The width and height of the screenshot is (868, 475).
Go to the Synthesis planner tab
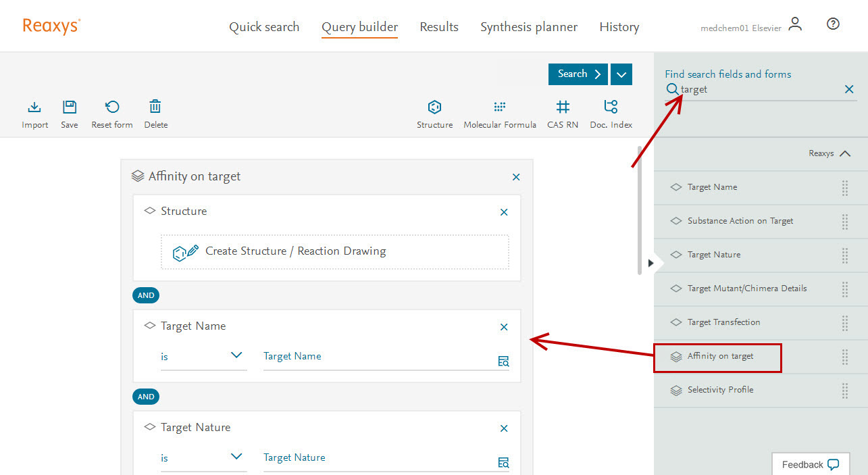coord(529,27)
